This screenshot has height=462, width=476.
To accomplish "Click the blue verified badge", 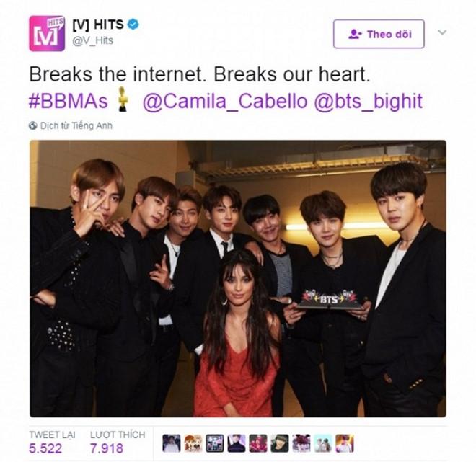I will 133,25.
